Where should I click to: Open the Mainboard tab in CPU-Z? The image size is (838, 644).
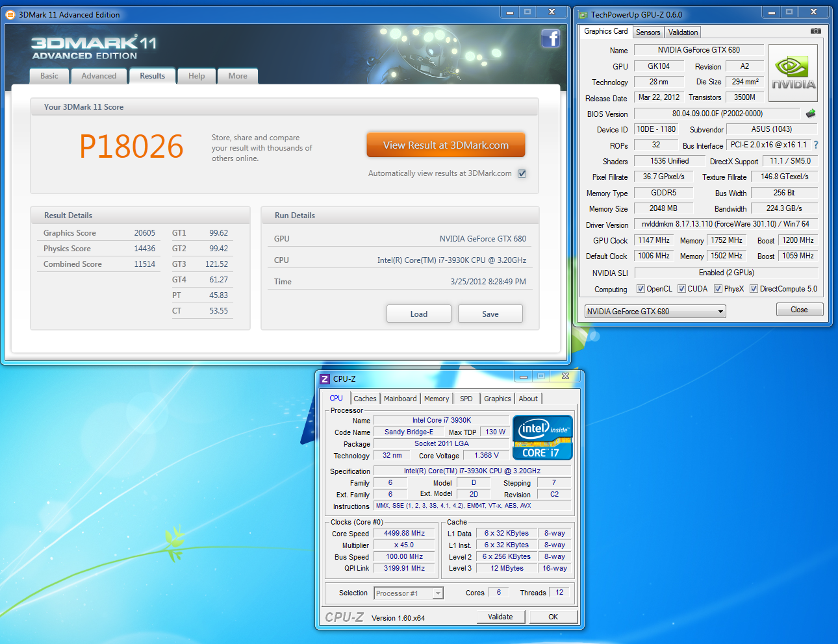(400, 399)
